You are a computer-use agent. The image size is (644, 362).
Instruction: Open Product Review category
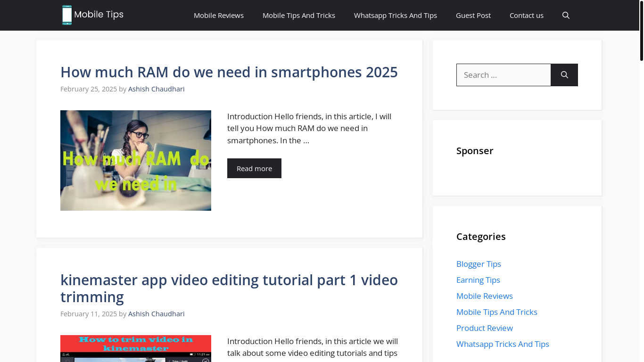485,328
